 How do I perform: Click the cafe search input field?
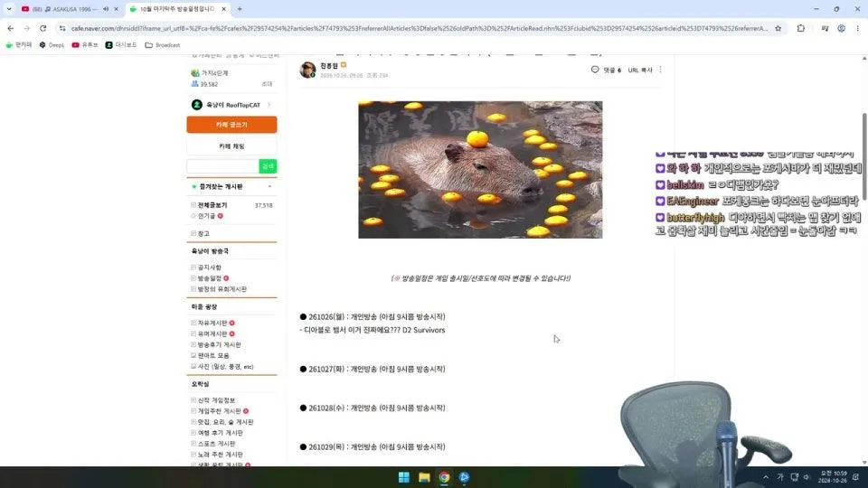click(222, 166)
